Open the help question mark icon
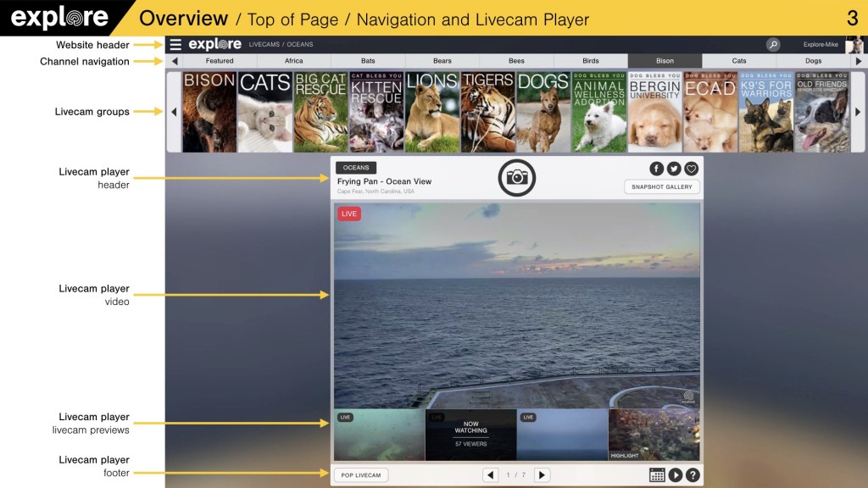 693,475
